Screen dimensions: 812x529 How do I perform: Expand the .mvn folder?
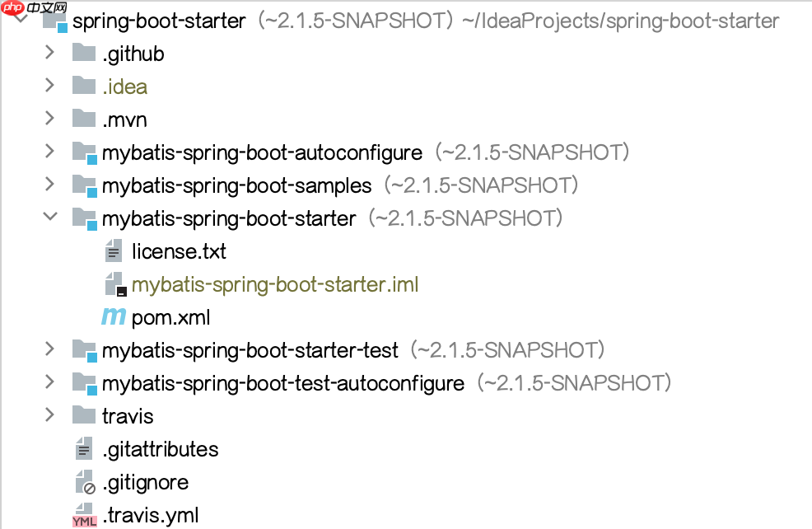pos(49,119)
